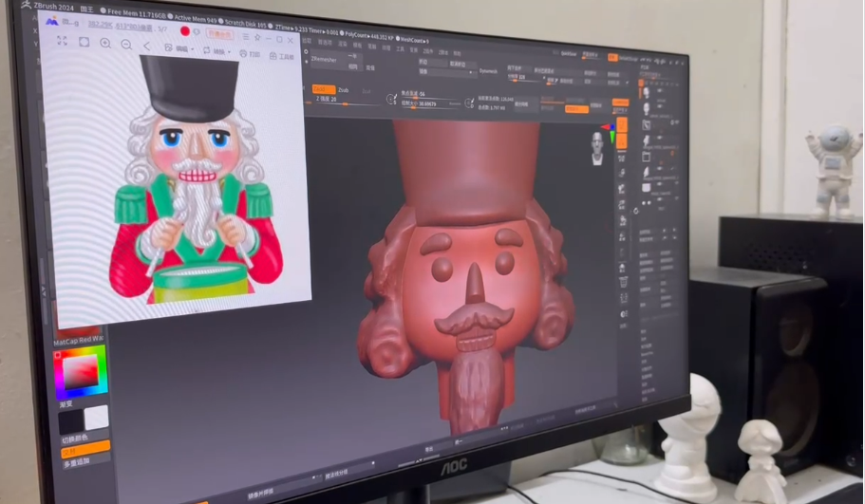Click the focal shift S brush circle icon

391,99
